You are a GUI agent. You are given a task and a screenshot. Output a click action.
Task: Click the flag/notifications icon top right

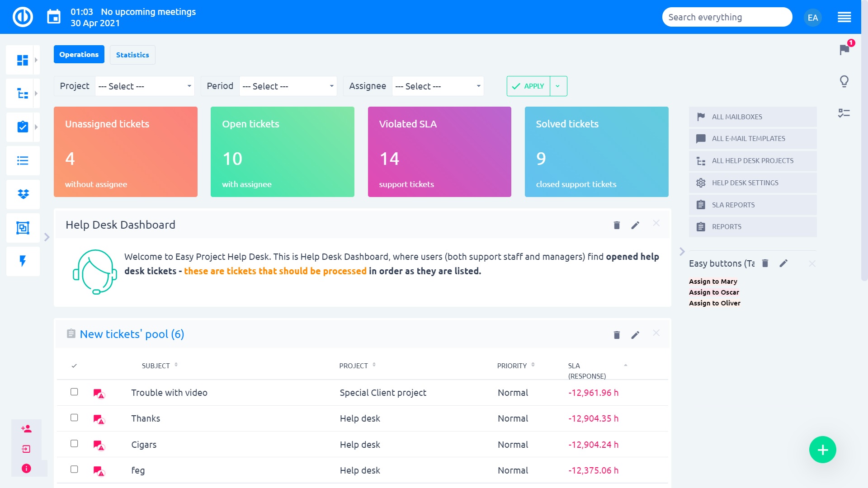click(845, 50)
